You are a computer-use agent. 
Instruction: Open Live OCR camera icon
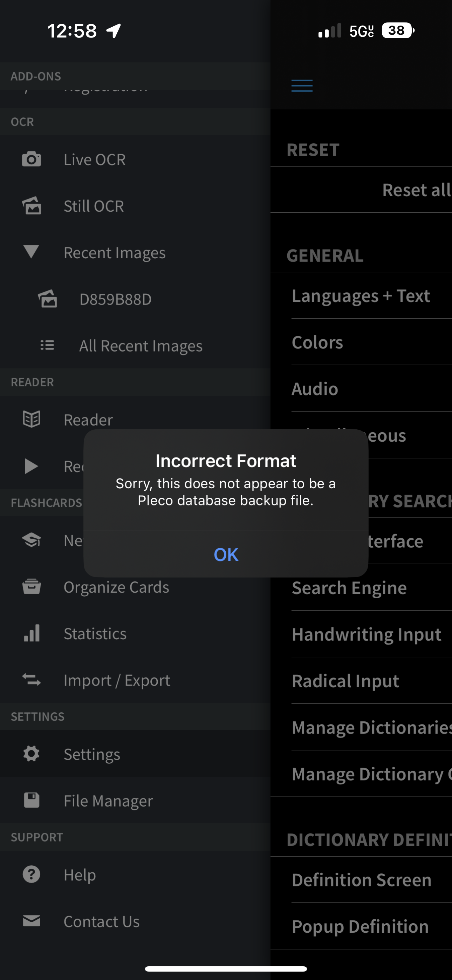tap(32, 159)
